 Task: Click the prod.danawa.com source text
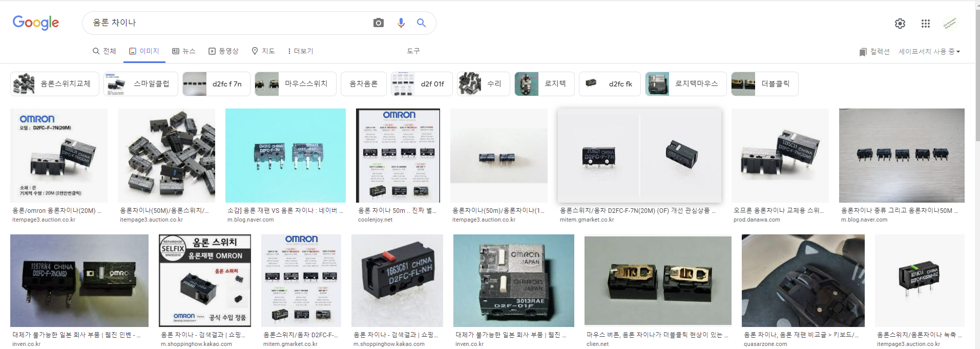coord(757,220)
